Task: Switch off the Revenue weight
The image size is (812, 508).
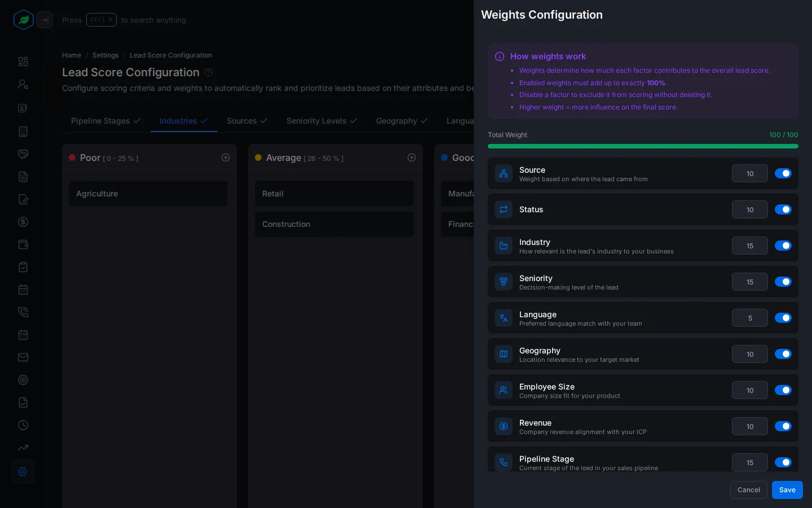Action: click(783, 426)
